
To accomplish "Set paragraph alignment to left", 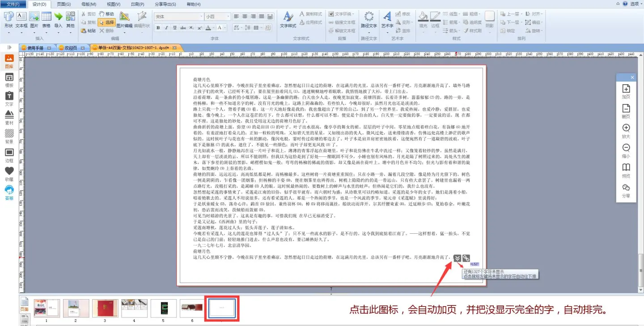I will click(237, 17).
